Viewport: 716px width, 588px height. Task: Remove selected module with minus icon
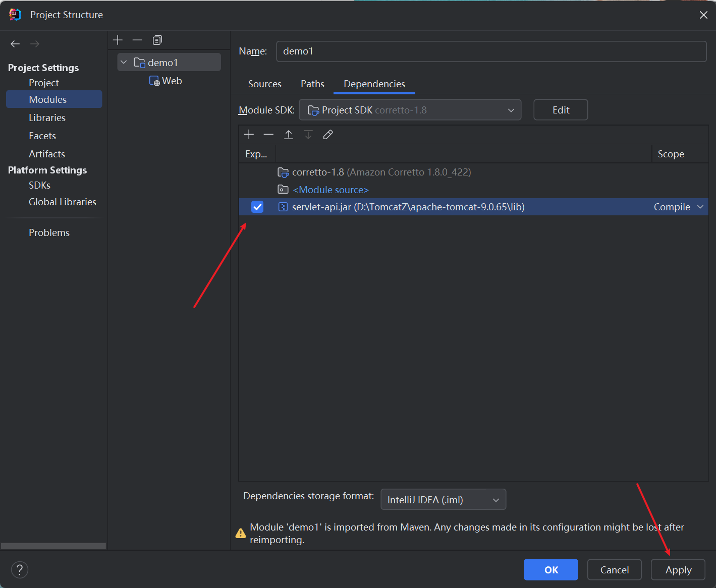click(137, 40)
